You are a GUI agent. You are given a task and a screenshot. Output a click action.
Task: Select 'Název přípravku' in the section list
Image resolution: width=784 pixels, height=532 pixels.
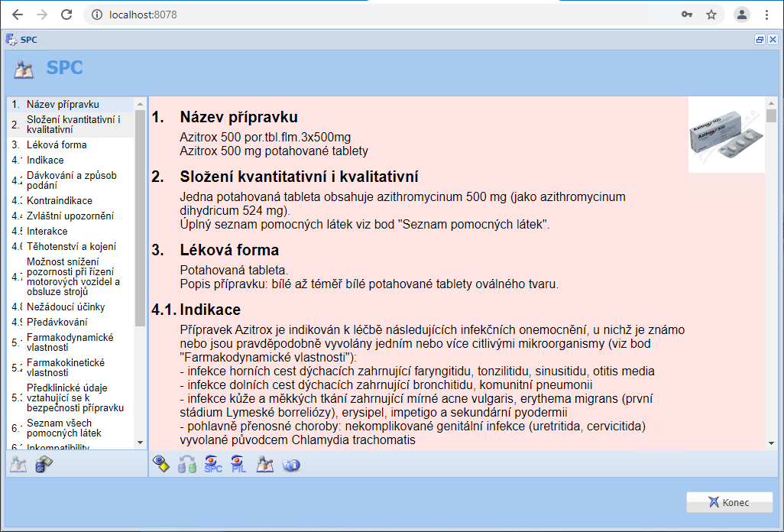[x=71, y=104]
